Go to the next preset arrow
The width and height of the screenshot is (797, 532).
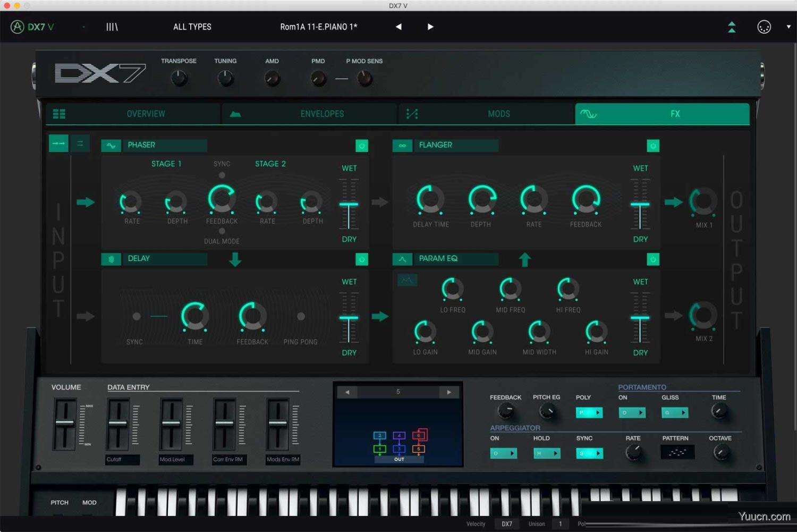(x=430, y=27)
